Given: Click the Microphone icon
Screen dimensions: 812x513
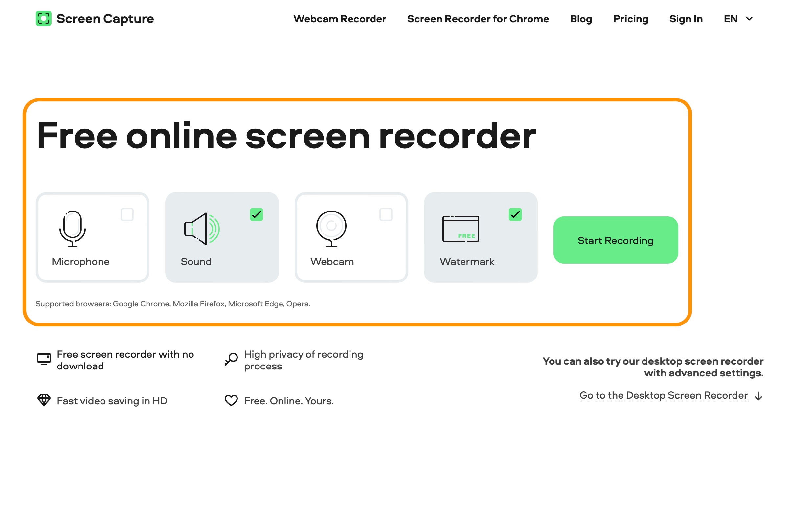Looking at the screenshot, I should click(x=73, y=229).
